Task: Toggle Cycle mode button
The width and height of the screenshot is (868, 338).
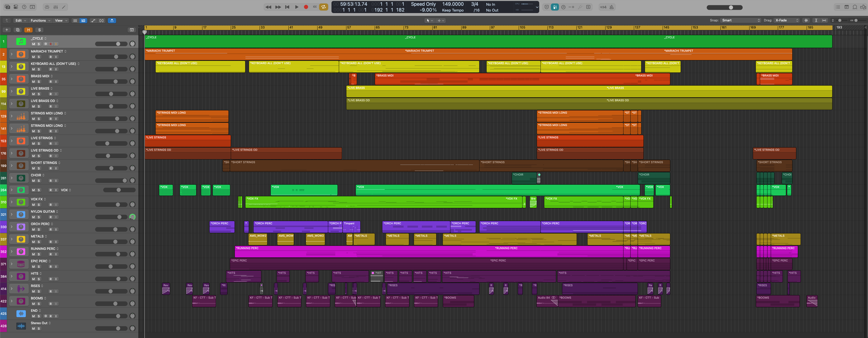Action: (324, 7)
